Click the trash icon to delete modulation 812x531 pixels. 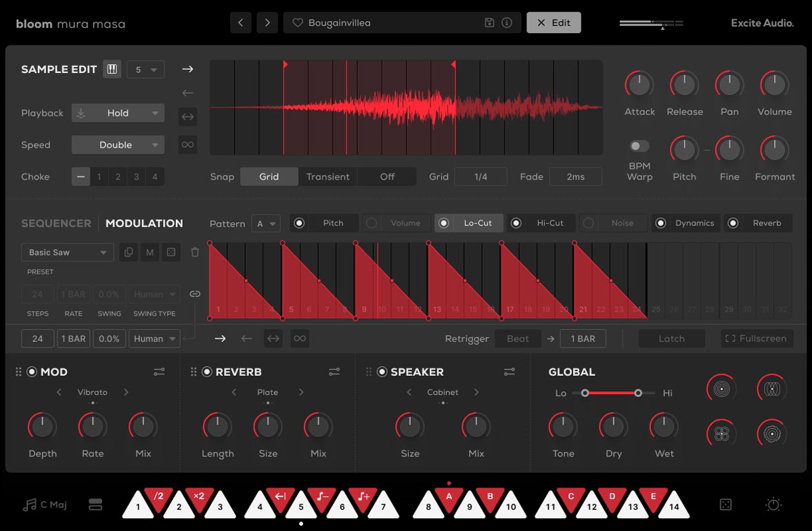(195, 253)
